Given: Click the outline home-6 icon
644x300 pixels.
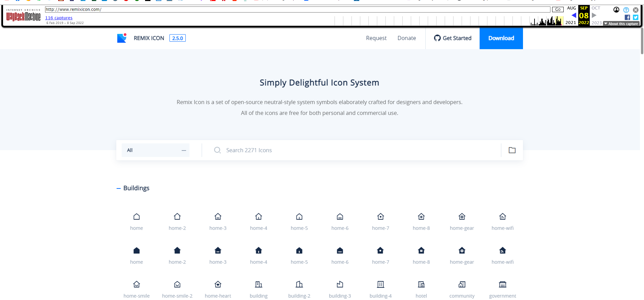Looking at the screenshot, I should coord(340,217).
